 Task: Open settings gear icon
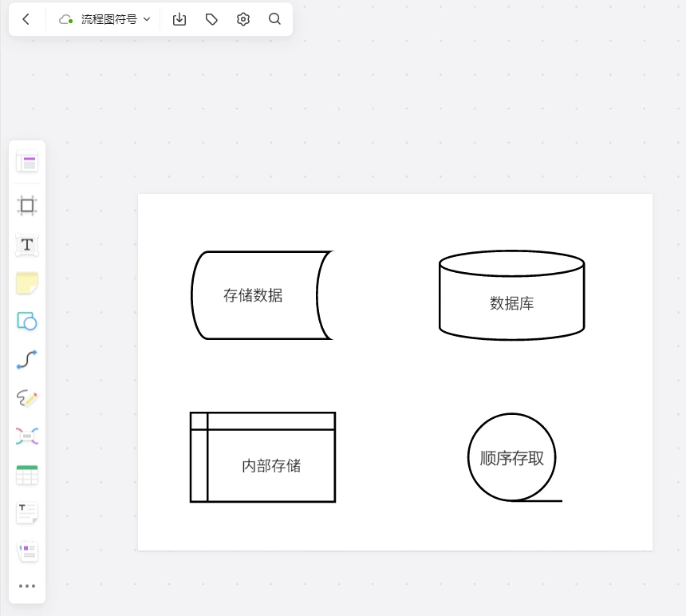pyautogui.click(x=243, y=19)
